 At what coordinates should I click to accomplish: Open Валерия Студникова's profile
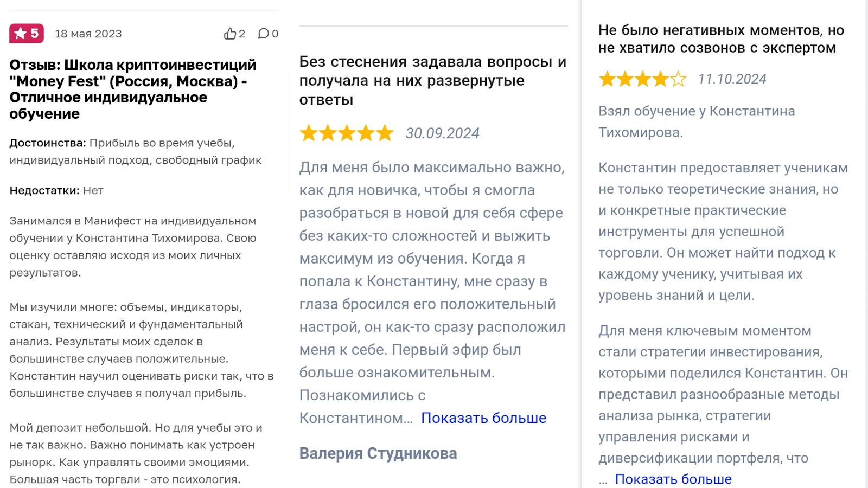pyautogui.click(x=378, y=454)
